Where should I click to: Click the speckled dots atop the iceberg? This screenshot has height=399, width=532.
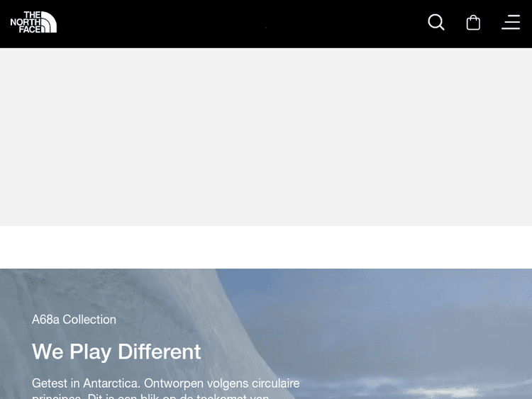pyautogui.click(x=35, y=281)
